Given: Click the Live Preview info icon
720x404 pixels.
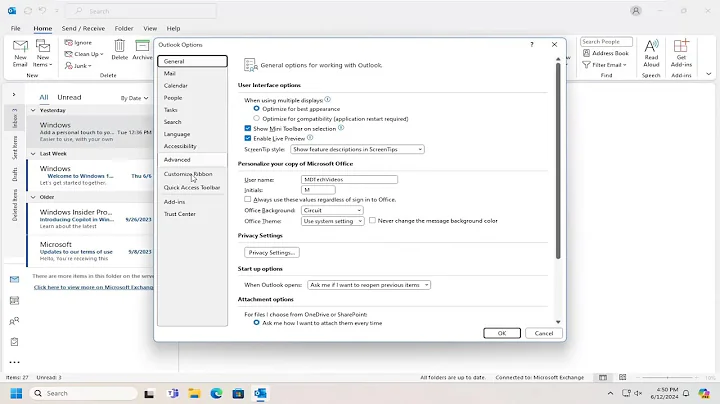Looking at the screenshot, I should point(310,138).
